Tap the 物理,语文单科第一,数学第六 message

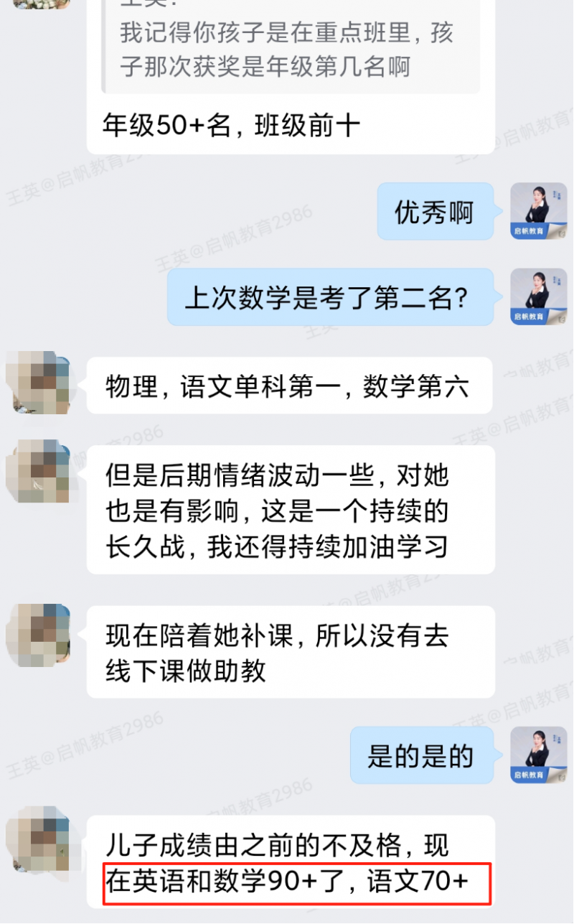(x=290, y=386)
